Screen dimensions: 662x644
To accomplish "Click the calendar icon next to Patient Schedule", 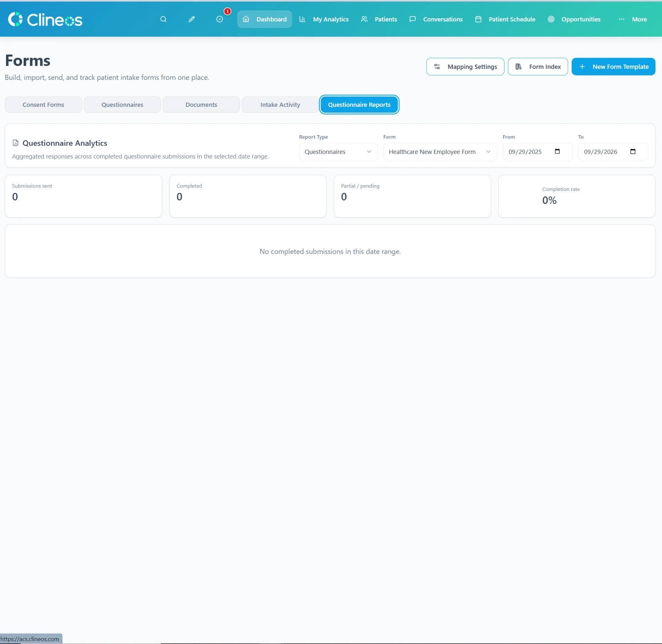I will (478, 19).
